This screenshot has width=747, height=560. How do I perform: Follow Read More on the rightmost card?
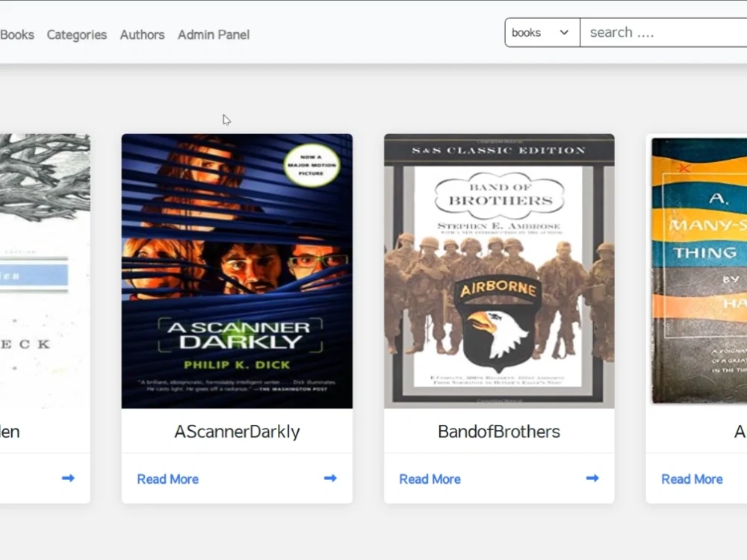point(692,479)
